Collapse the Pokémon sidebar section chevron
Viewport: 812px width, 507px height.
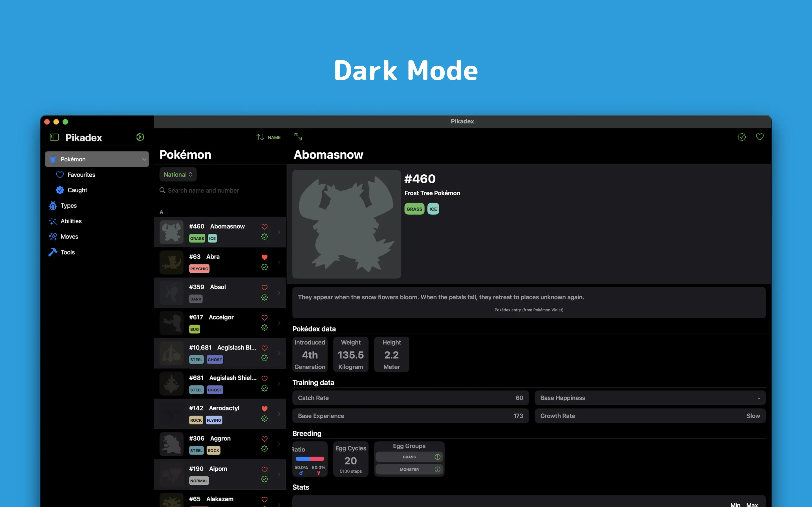tap(144, 159)
